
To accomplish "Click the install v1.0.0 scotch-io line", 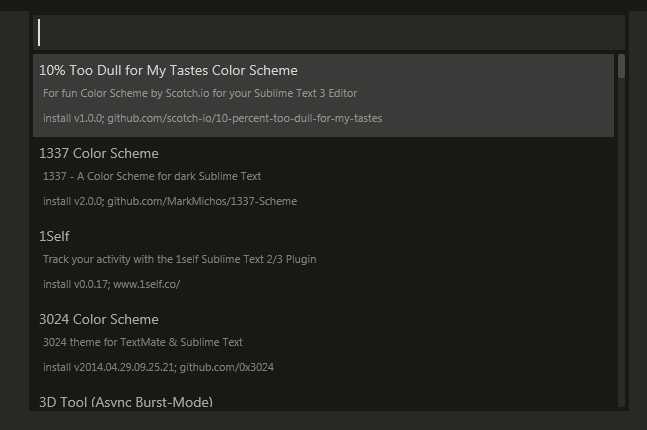I will point(213,118).
